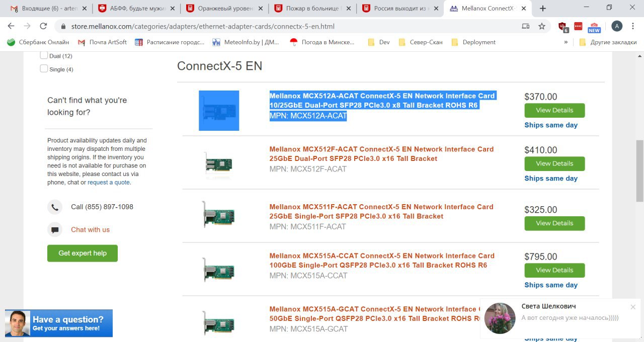Click the MCX515A-GCAT card thumbnail
This screenshot has height=342, width=644.
219,323
